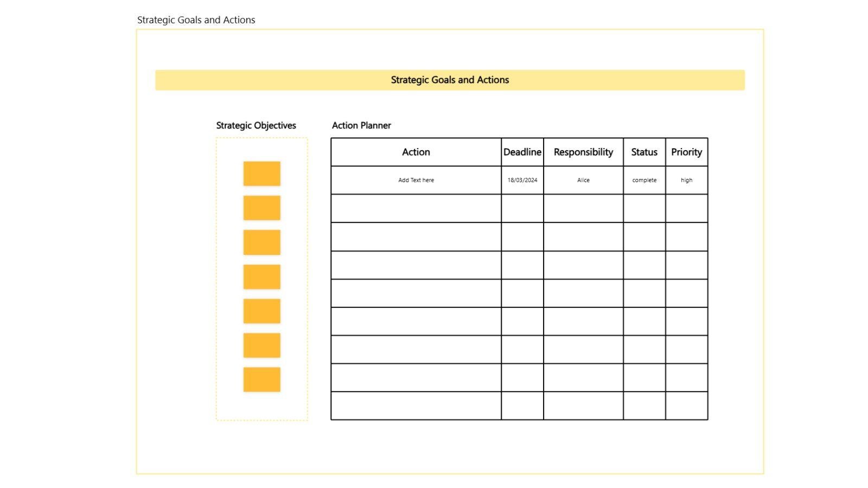Click the Action Planner label

[361, 125]
